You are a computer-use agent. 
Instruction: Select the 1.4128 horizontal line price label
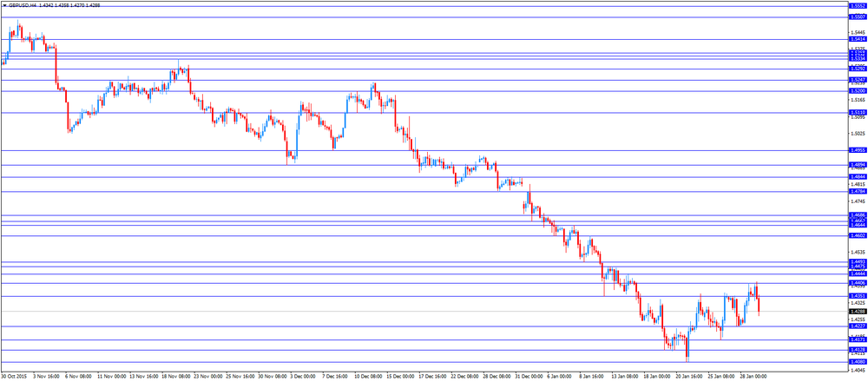pos(858,351)
